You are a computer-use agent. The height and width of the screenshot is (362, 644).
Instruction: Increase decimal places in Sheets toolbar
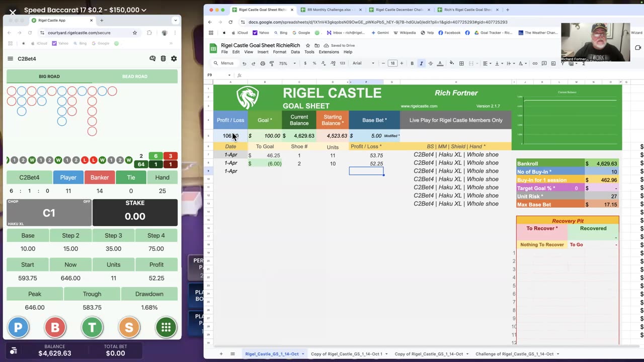(x=333, y=63)
